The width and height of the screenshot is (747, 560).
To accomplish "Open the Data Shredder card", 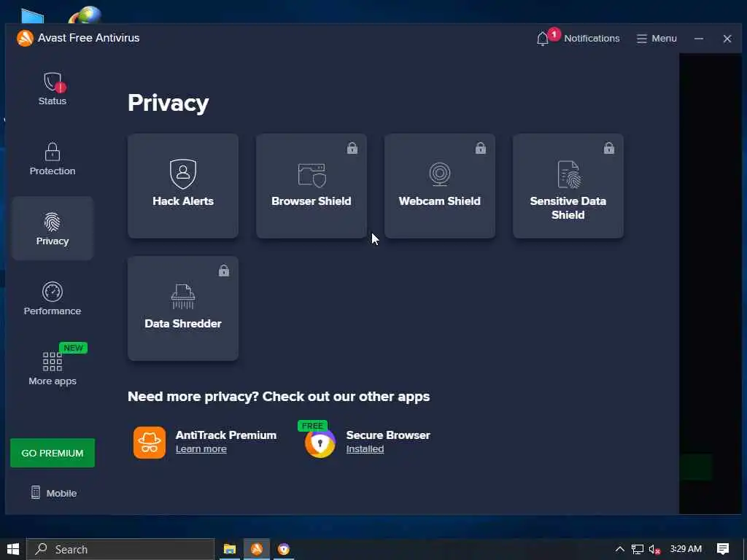I will (183, 308).
